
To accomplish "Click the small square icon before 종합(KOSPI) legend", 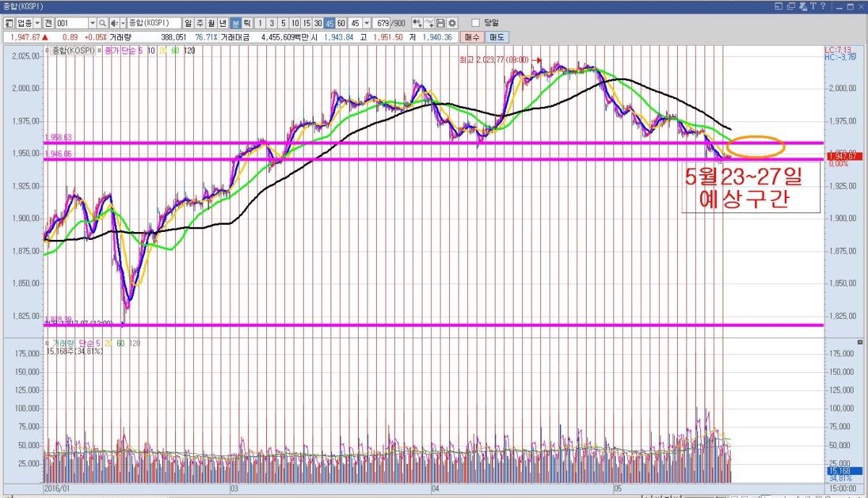I will [47, 51].
